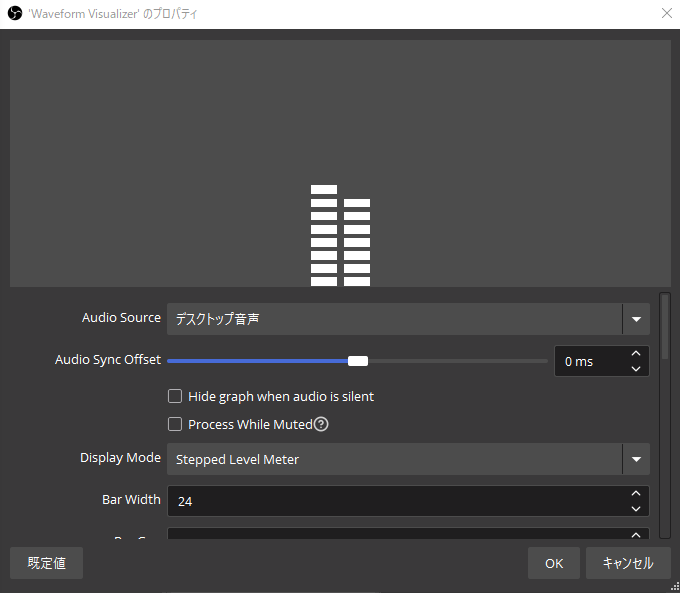680x593 pixels.
Task: Click the properties panel vertical scrollbar
Action: point(665,330)
